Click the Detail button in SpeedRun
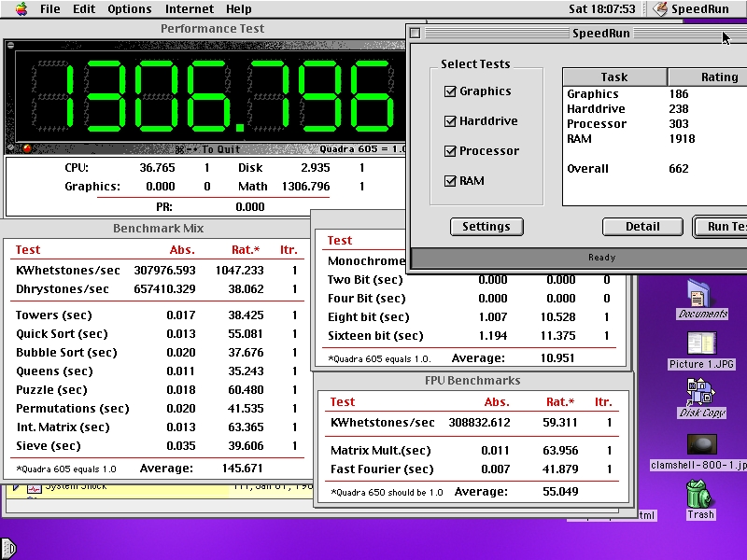The height and width of the screenshot is (560, 747). tap(642, 227)
